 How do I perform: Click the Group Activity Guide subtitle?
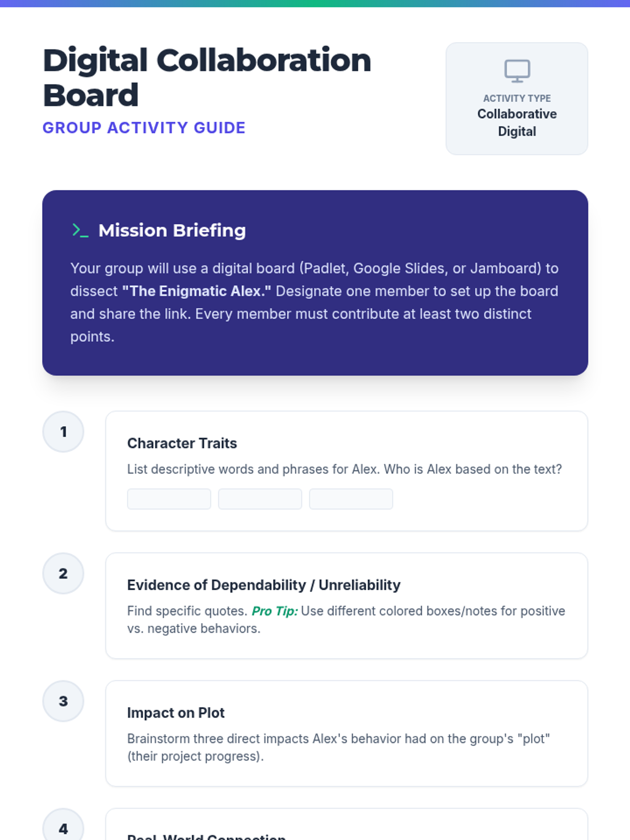pyautogui.click(x=144, y=128)
